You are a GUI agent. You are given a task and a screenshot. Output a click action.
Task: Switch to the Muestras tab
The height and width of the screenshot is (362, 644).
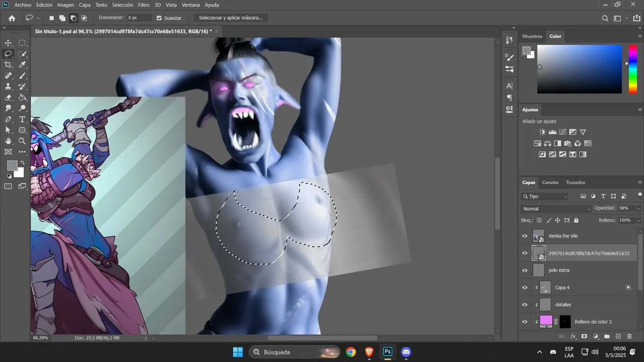(x=532, y=37)
